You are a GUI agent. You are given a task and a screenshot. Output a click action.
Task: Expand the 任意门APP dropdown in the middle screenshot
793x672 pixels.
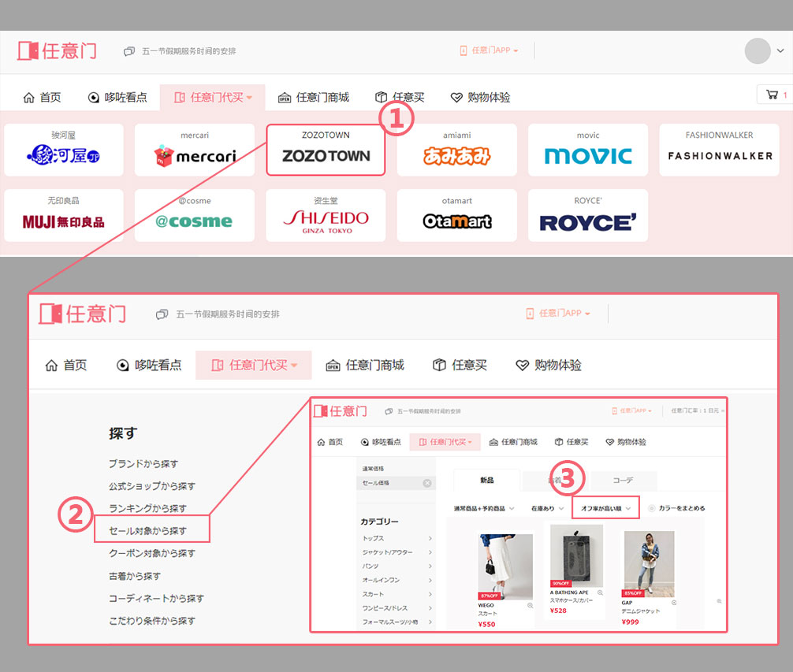click(x=558, y=314)
